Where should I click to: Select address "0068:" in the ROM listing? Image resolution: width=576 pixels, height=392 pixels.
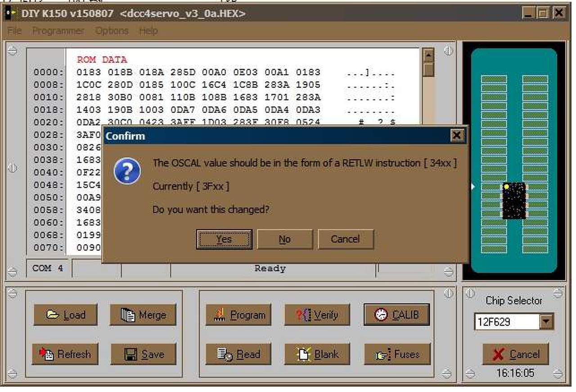coord(49,235)
